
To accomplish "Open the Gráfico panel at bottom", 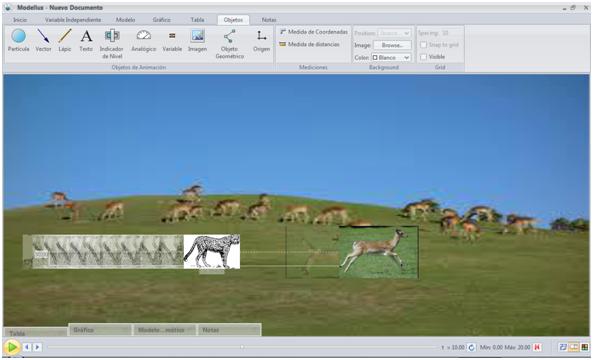I will 100,330.
